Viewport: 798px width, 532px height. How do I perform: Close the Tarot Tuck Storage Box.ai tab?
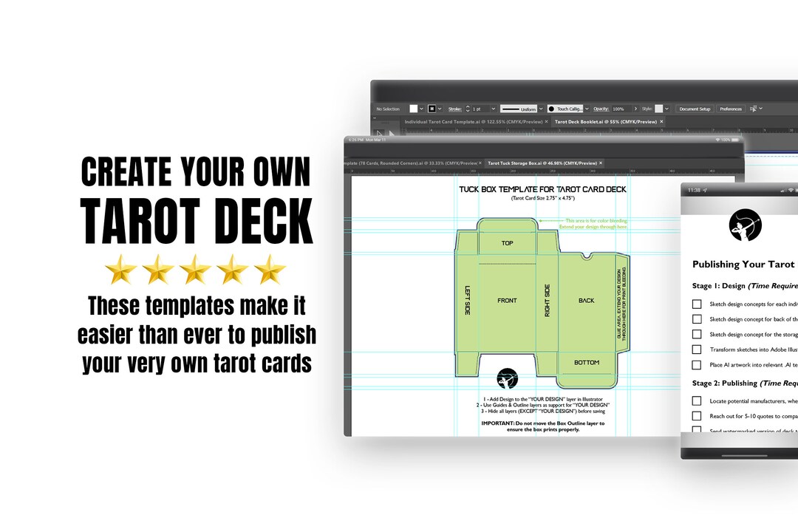(601, 163)
